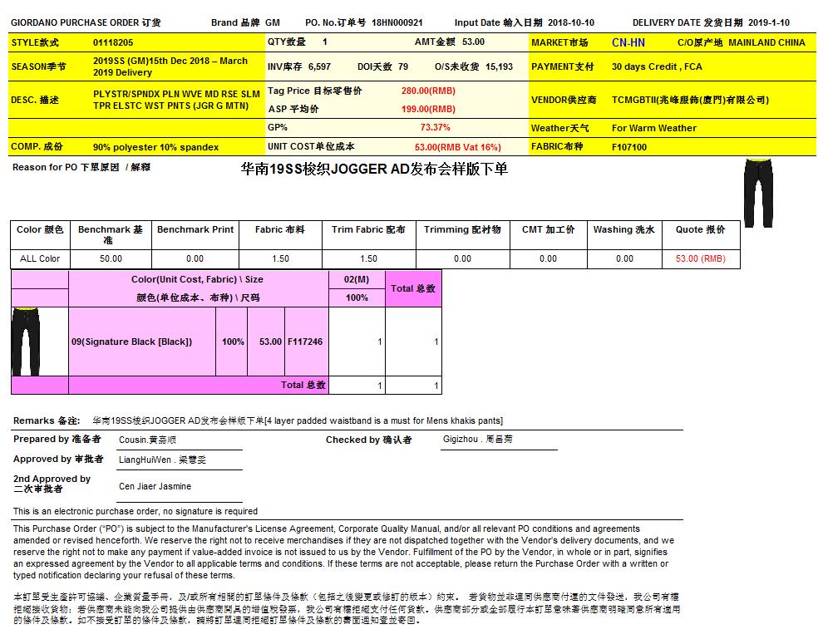Select the style number 01118205
The height and width of the screenshot is (644, 823).
pyautogui.click(x=113, y=42)
